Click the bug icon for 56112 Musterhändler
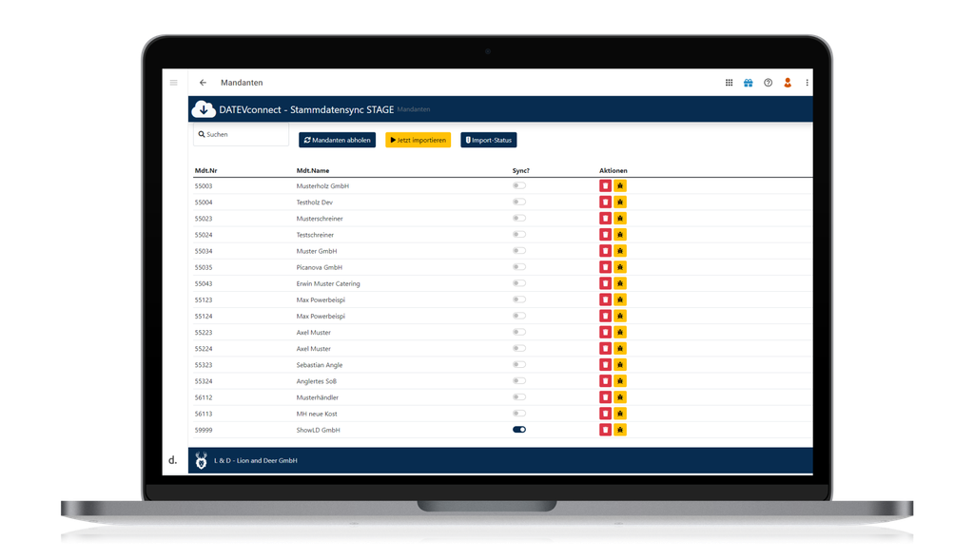This screenshot has width=974, height=560. (x=620, y=396)
